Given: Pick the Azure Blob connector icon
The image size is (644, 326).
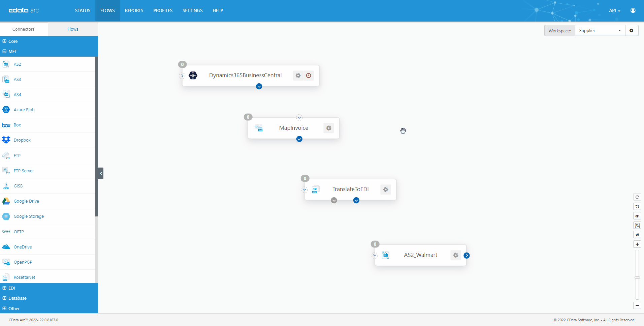Looking at the screenshot, I should coord(6,110).
